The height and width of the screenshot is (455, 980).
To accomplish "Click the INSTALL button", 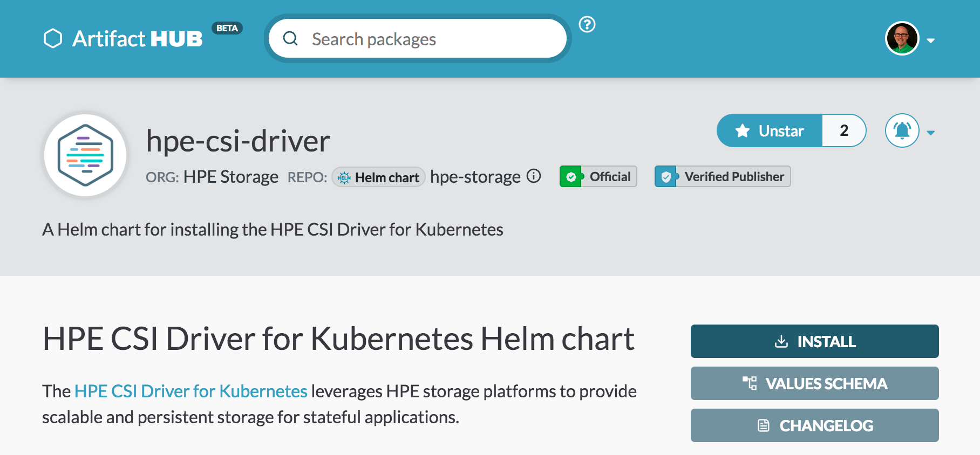I will 815,341.
